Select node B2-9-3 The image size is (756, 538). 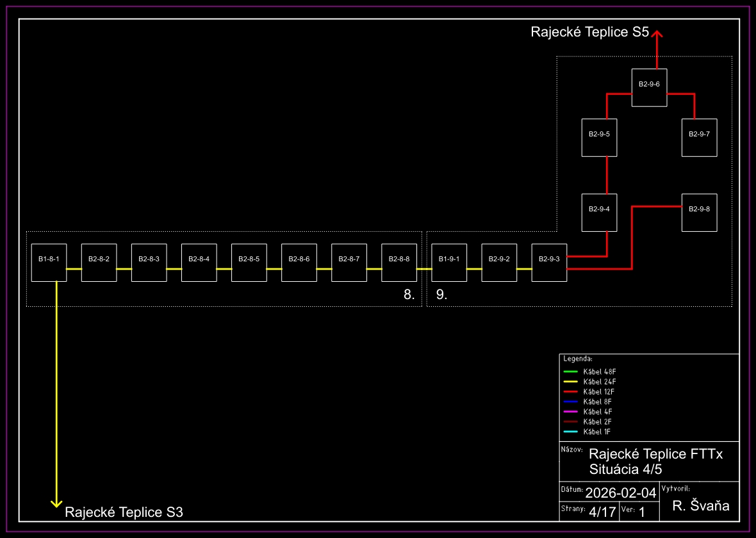coord(549,263)
